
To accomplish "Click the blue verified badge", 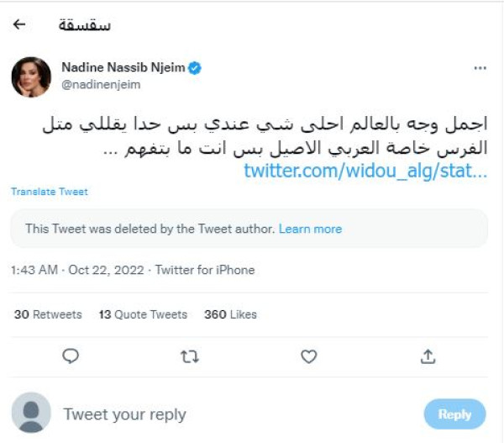I will (195, 66).
